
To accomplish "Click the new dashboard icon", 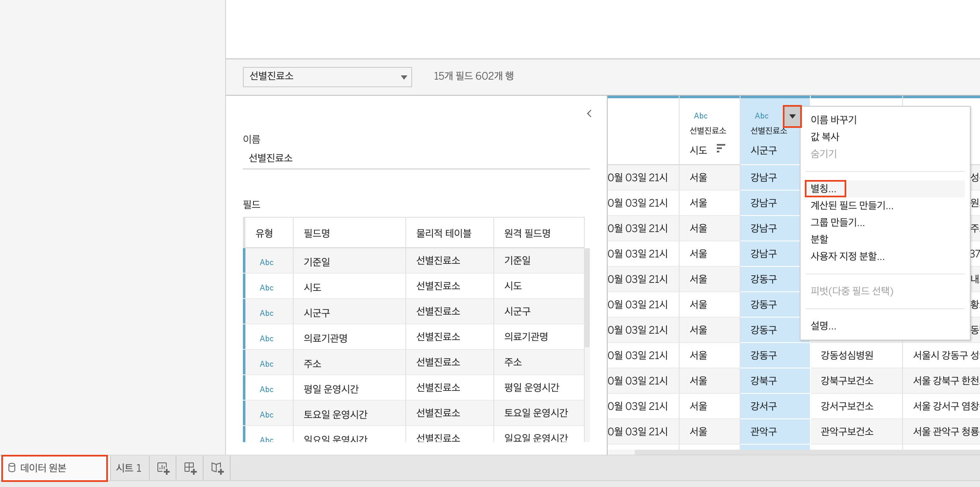I will pos(190,468).
